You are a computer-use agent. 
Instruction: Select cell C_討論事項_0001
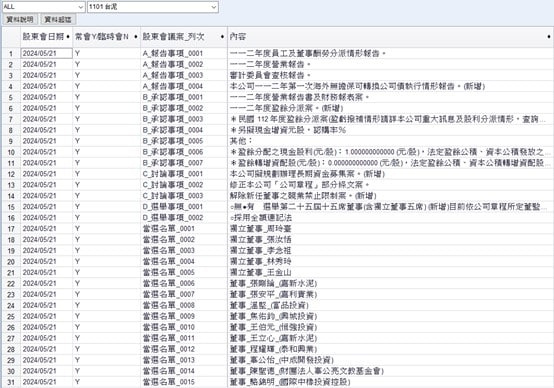tap(184, 174)
